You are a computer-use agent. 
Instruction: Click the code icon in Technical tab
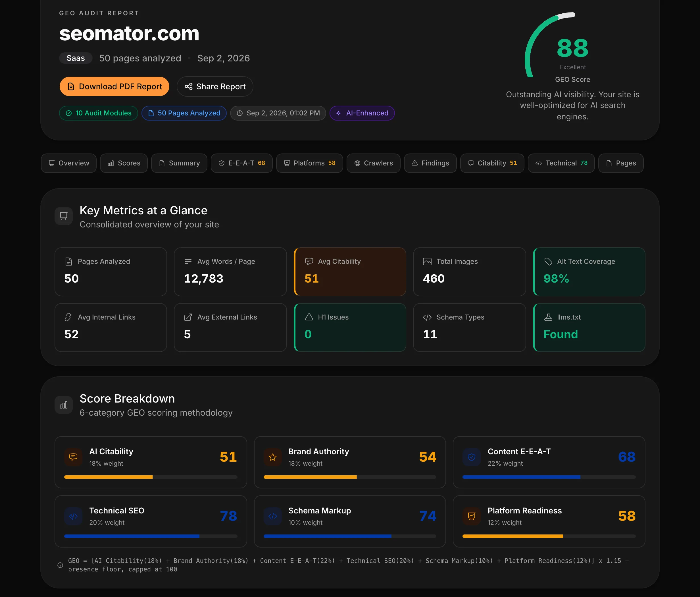539,163
